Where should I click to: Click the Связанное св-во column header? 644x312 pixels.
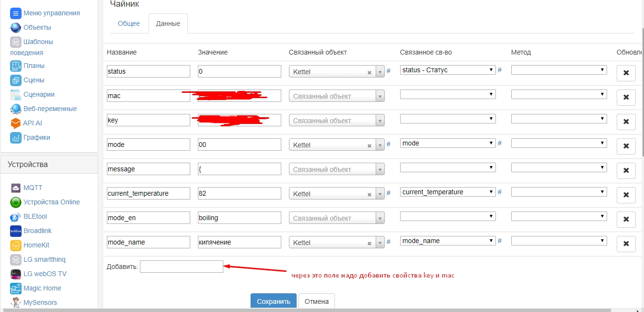pyautogui.click(x=426, y=52)
